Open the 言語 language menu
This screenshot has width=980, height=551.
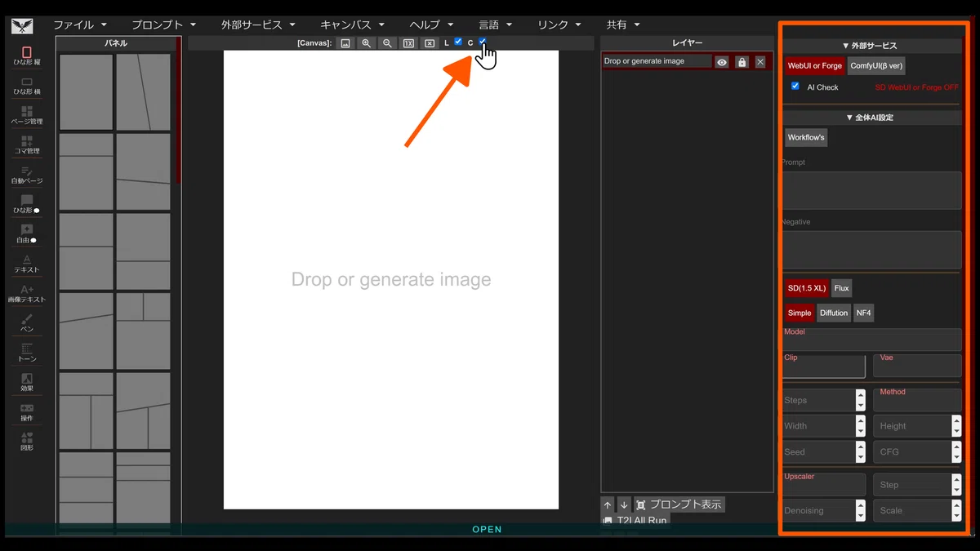pos(496,24)
